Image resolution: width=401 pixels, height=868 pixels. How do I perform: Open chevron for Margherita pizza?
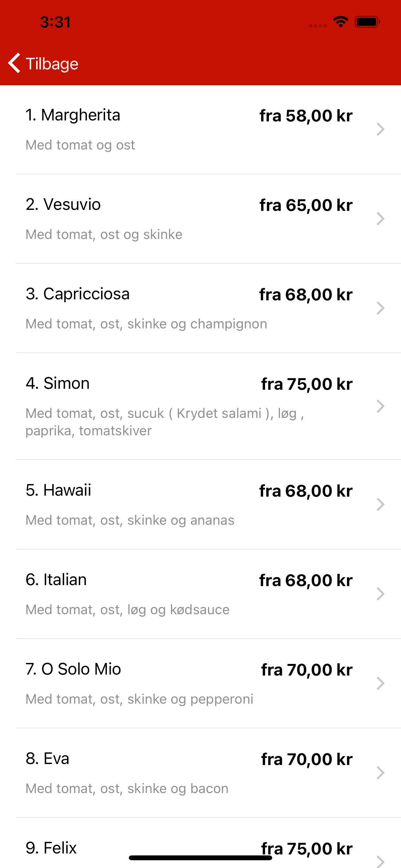coord(380,129)
